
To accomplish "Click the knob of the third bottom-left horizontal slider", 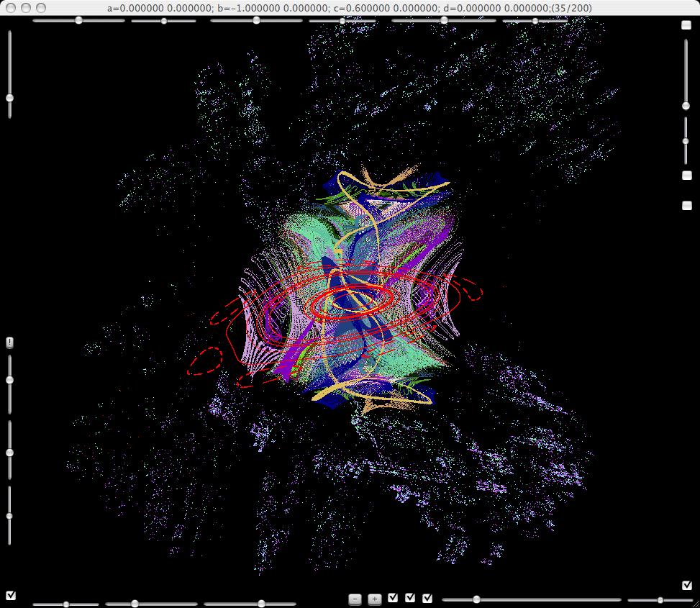I will pos(262,604).
